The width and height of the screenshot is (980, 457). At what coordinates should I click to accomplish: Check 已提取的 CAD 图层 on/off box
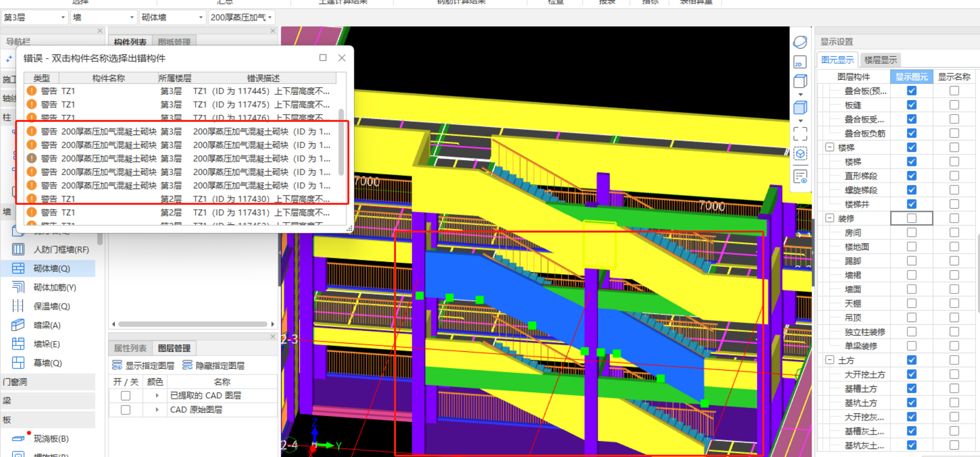coord(125,395)
